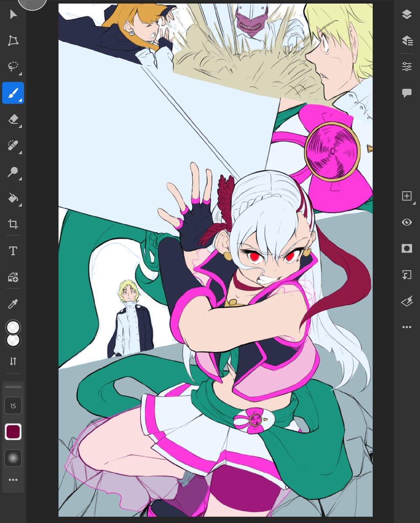
Task: Show the compact layer view
Action: (x=406, y=14)
